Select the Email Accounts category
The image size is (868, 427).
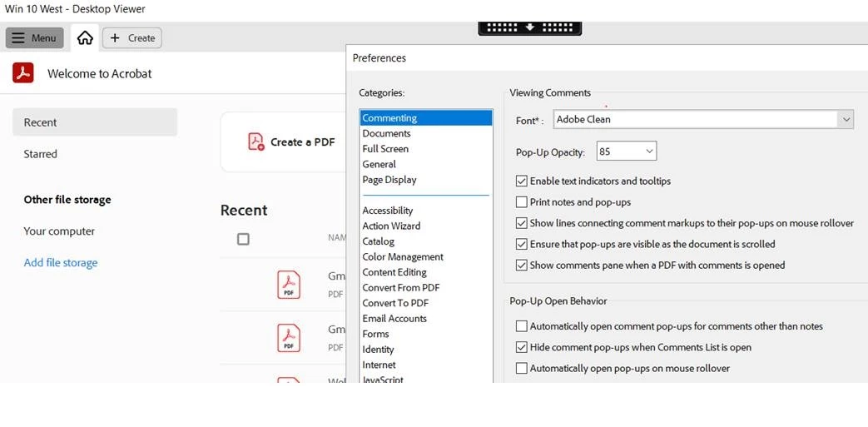point(426,319)
